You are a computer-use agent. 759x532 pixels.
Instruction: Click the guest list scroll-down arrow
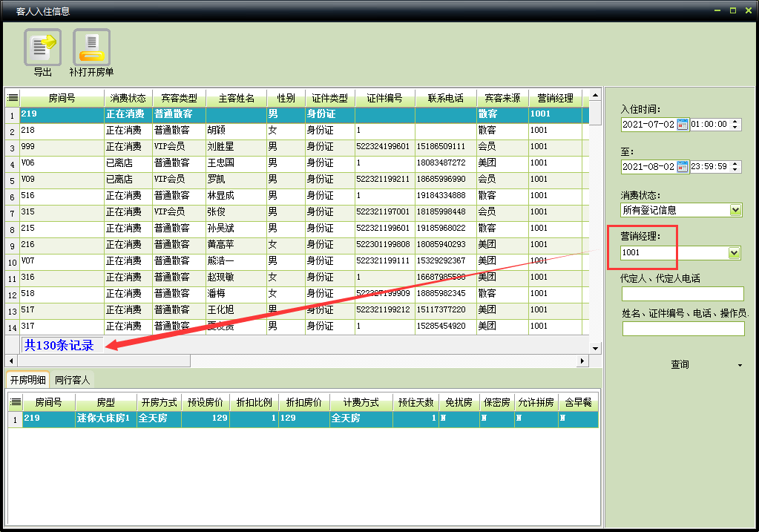coord(595,348)
